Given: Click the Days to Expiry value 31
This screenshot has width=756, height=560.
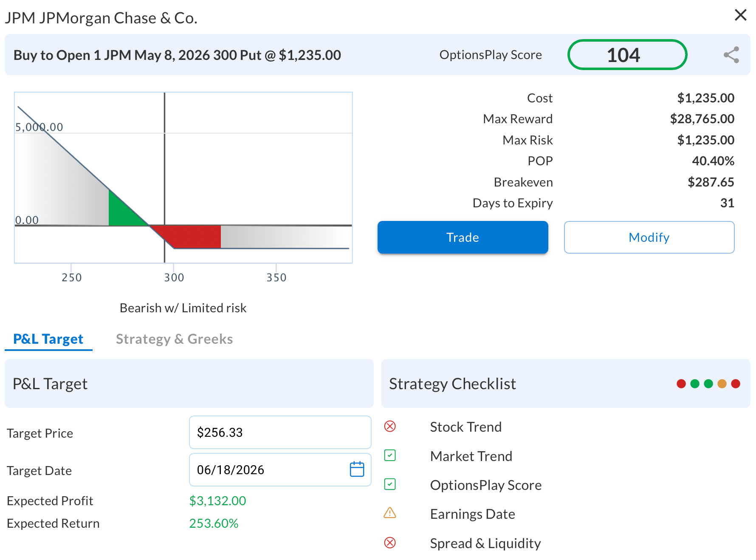Looking at the screenshot, I should point(727,203).
